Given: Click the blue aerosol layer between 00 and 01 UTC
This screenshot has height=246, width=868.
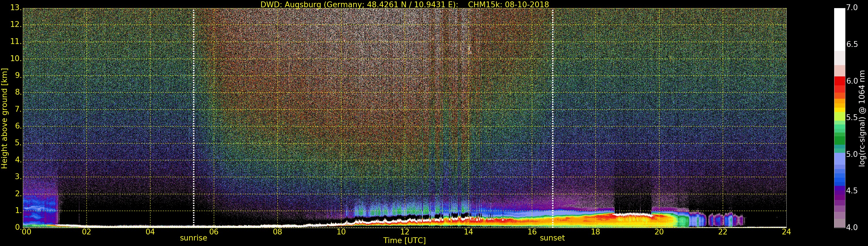Looking at the screenshot, I should click(39, 209).
